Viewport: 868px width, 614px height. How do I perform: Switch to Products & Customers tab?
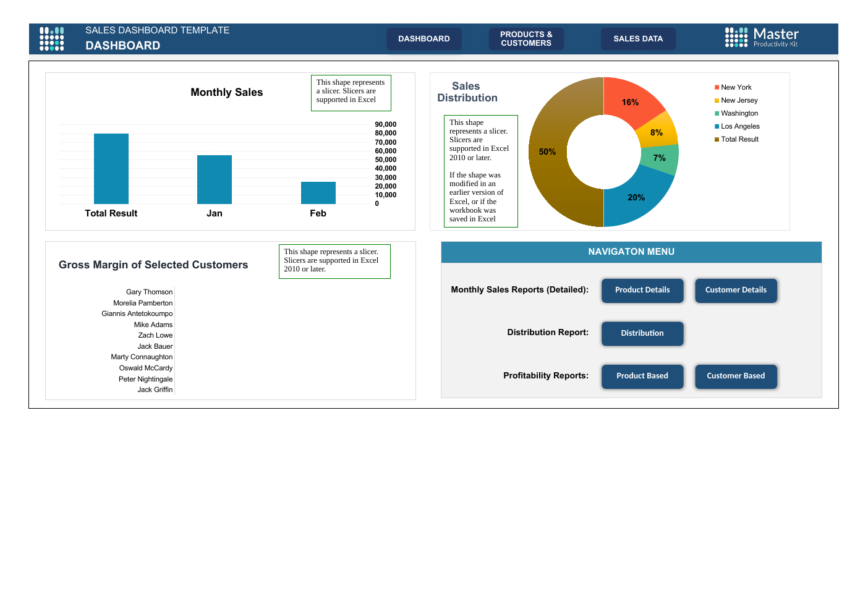click(x=526, y=39)
